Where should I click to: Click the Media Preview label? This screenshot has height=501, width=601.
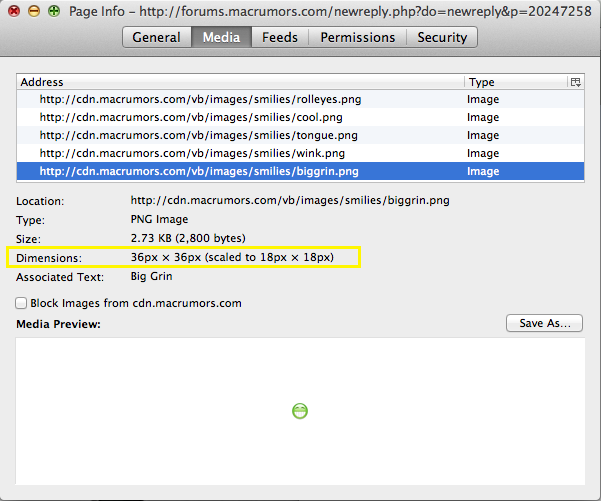(x=58, y=324)
